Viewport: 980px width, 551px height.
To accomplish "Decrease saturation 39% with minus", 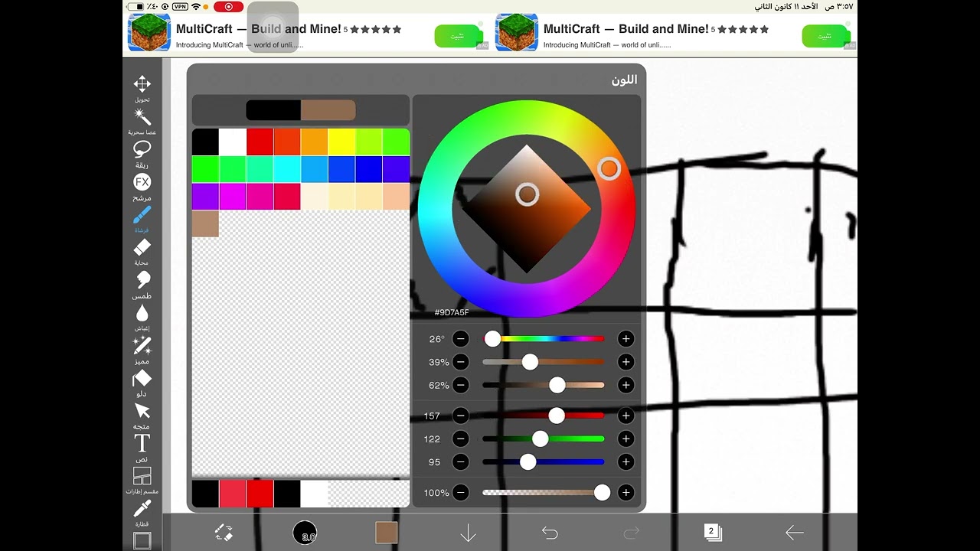I will [460, 362].
